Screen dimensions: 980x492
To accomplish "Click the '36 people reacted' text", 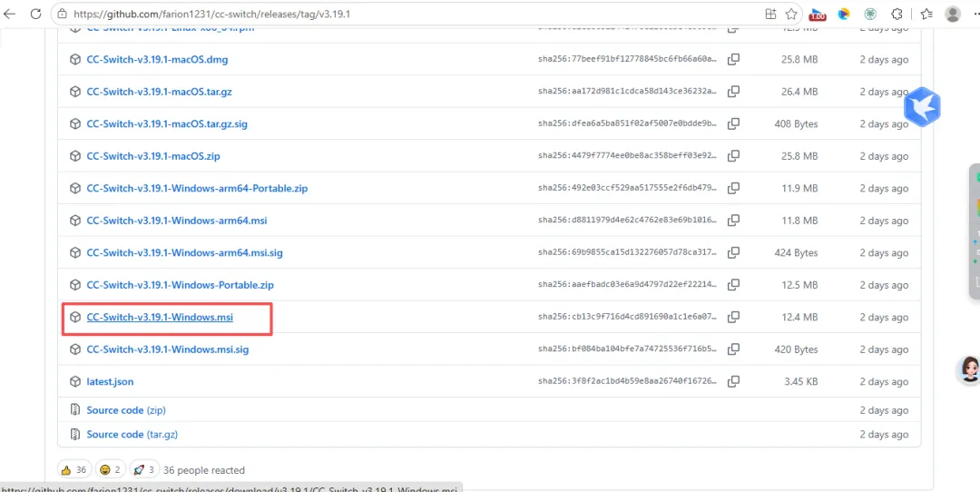I will (x=204, y=470).
